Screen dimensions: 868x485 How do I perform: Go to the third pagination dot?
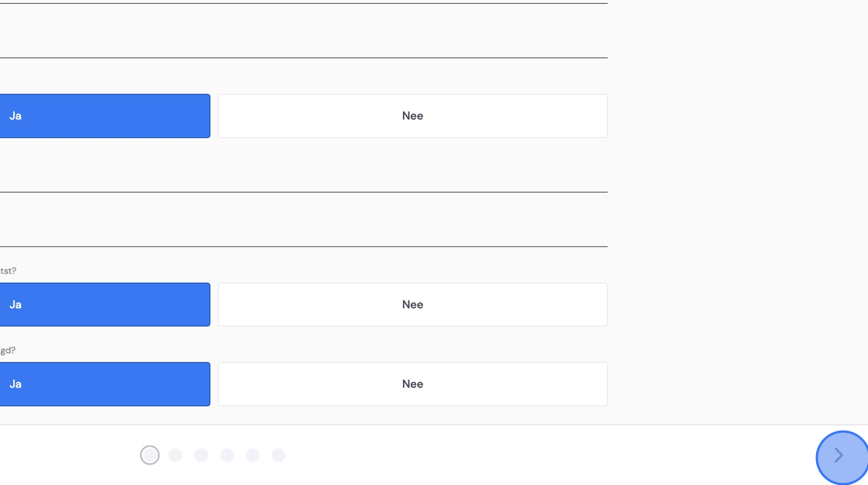(201, 455)
